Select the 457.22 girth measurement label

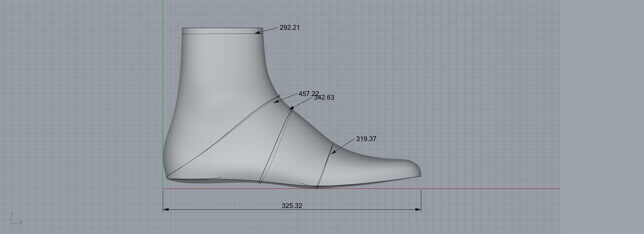point(309,94)
